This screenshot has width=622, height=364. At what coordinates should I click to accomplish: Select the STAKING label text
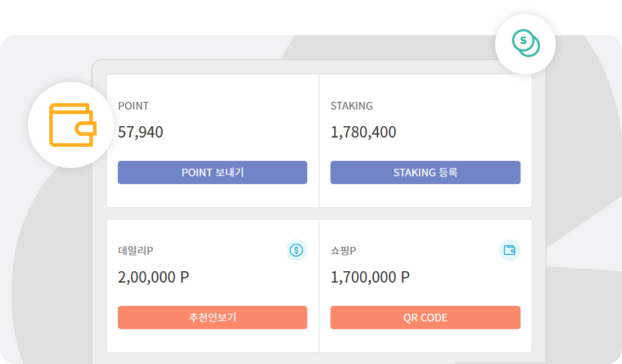point(352,106)
